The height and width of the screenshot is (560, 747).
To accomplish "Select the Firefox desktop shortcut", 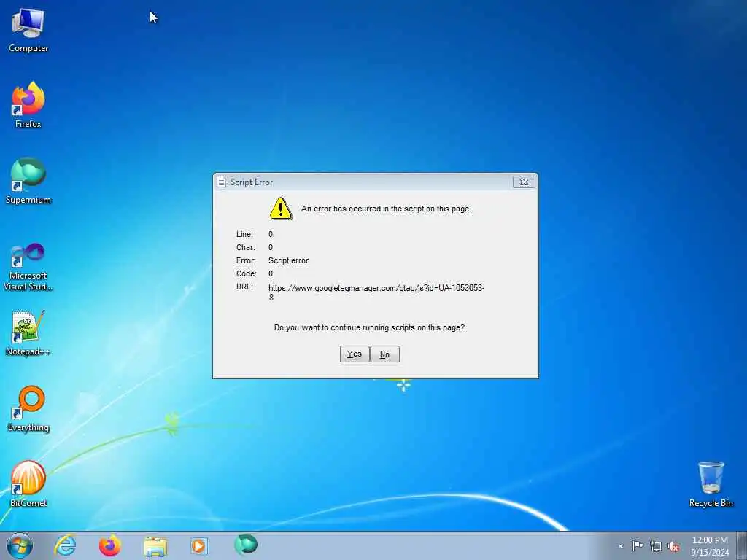I will [28, 105].
